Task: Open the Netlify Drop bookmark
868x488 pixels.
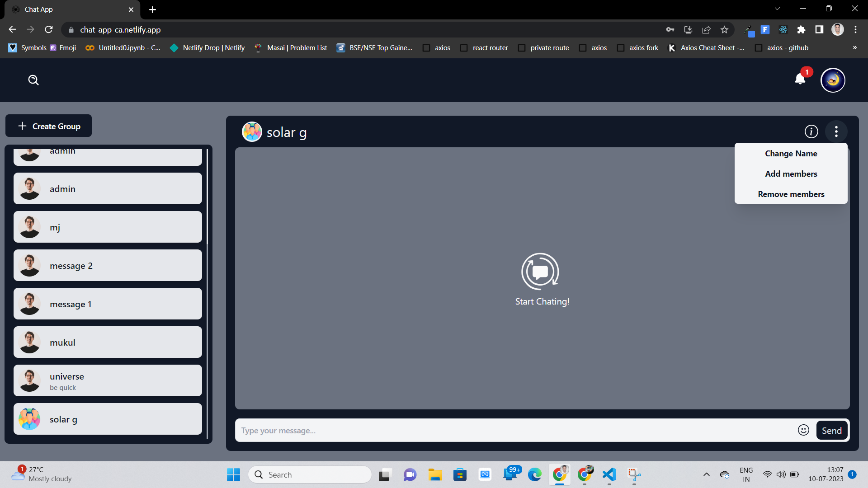Action: point(207,47)
